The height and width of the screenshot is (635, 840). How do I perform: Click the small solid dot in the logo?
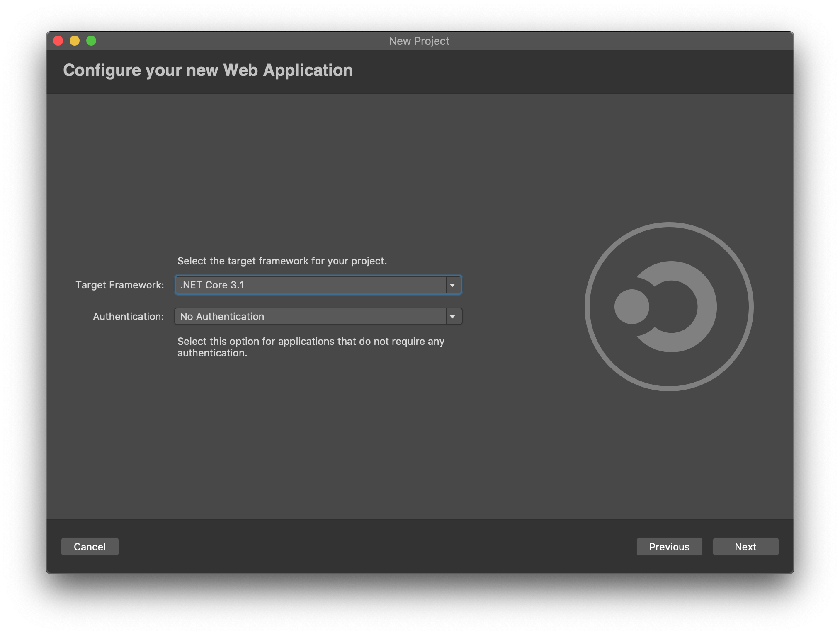point(631,307)
